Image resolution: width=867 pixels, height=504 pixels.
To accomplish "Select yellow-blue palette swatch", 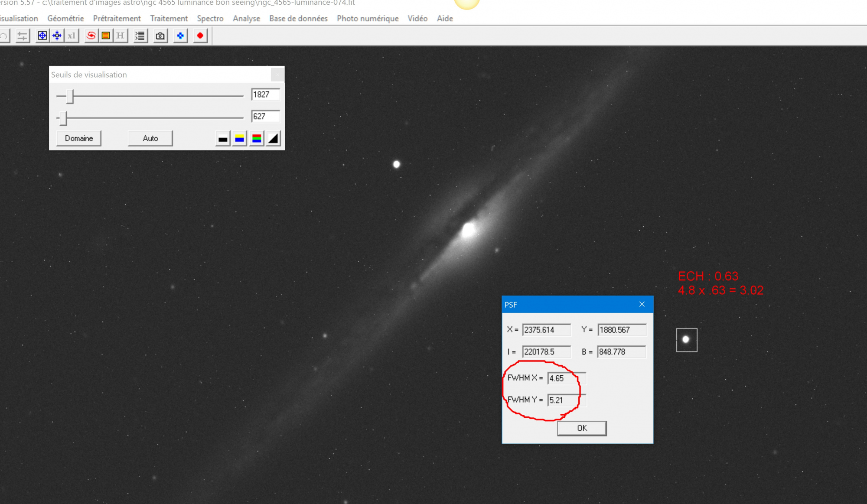I will [239, 139].
